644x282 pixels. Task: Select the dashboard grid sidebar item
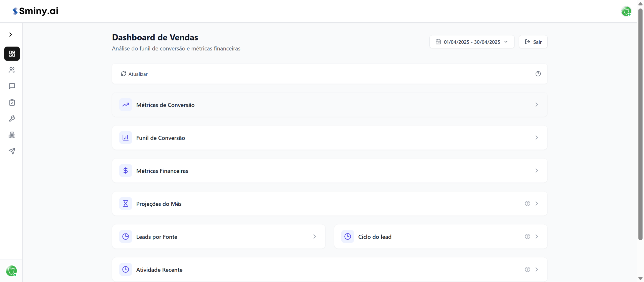click(x=12, y=54)
